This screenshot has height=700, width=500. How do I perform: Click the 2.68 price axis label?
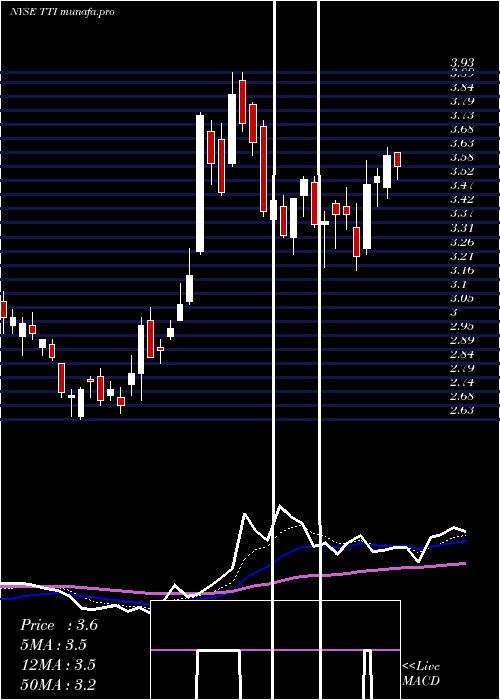[462, 396]
